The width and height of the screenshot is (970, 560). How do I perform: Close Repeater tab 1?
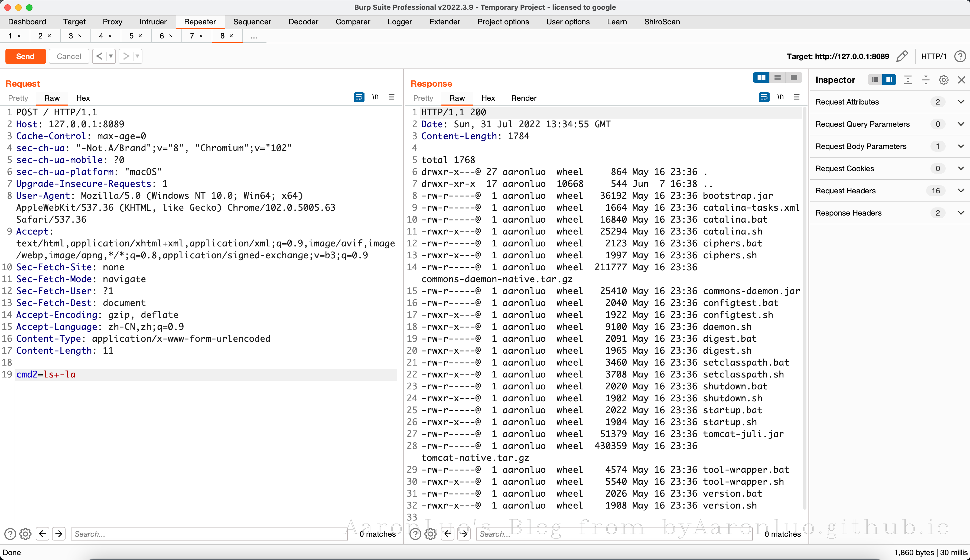click(19, 36)
